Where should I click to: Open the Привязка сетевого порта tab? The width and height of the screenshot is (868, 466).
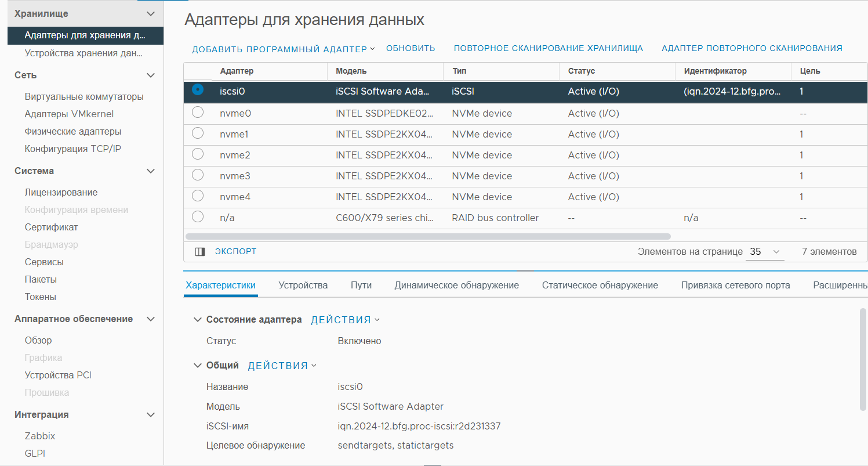click(x=736, y=286)
